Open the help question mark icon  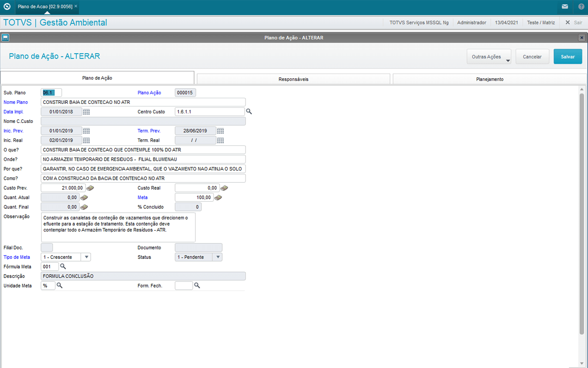pyautogui.click(x=581, y=7)
